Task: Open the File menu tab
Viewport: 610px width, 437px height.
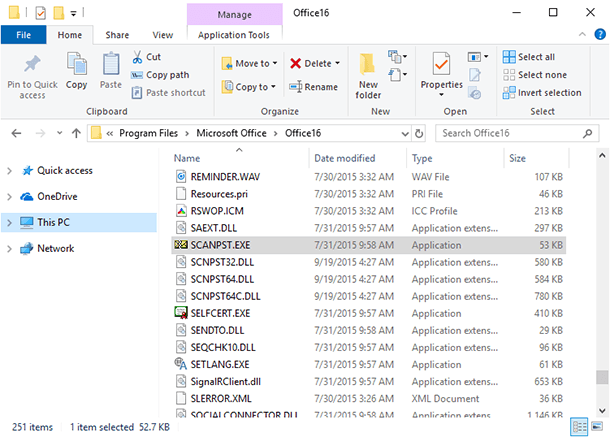Action: [24, 35]
